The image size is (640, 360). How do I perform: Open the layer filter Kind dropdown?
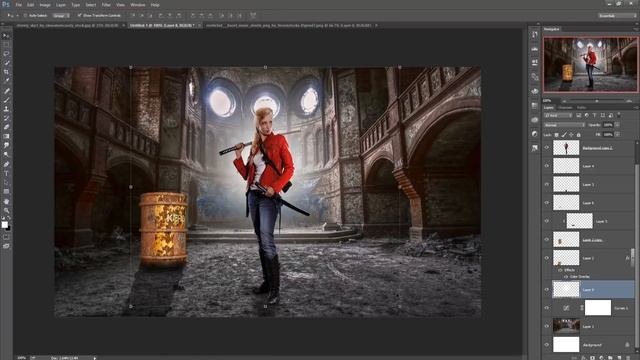(559, 116)
